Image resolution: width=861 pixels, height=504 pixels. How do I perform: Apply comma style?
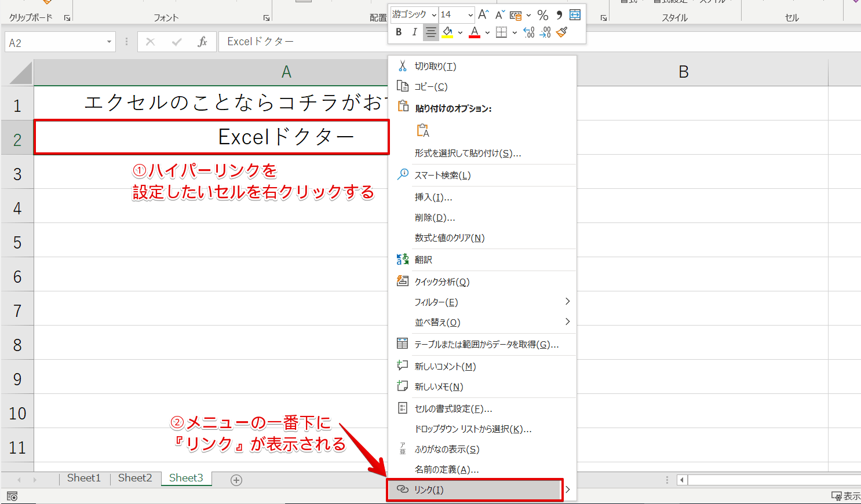click(x=559, y=15)
